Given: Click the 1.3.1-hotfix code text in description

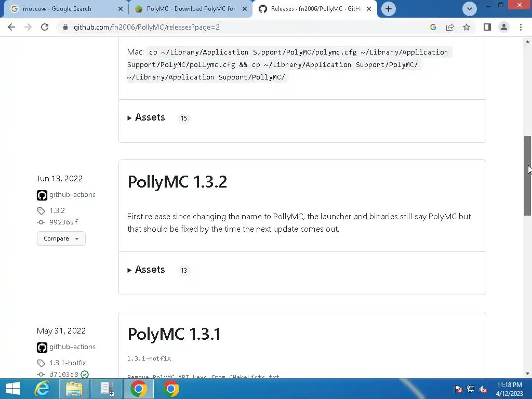Looking at the screenshot, I should point(149,358).
